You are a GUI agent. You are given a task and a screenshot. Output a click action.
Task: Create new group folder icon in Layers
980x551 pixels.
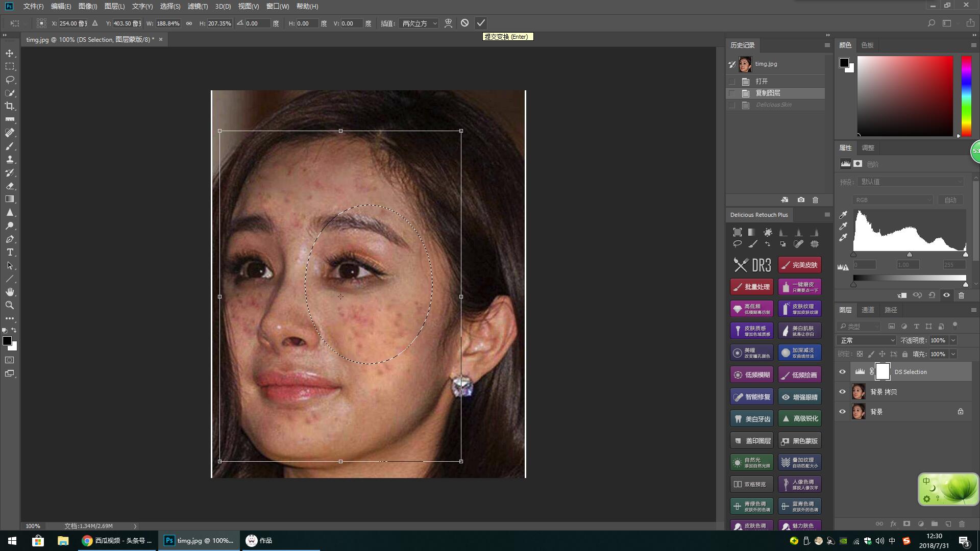click(x=934, y=524)
